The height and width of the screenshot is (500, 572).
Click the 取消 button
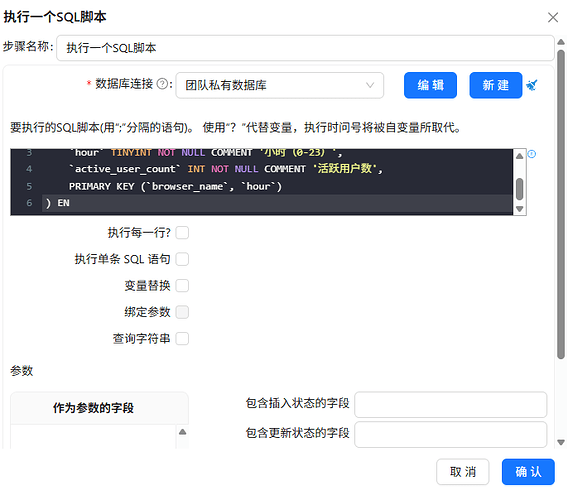point(463,472)
